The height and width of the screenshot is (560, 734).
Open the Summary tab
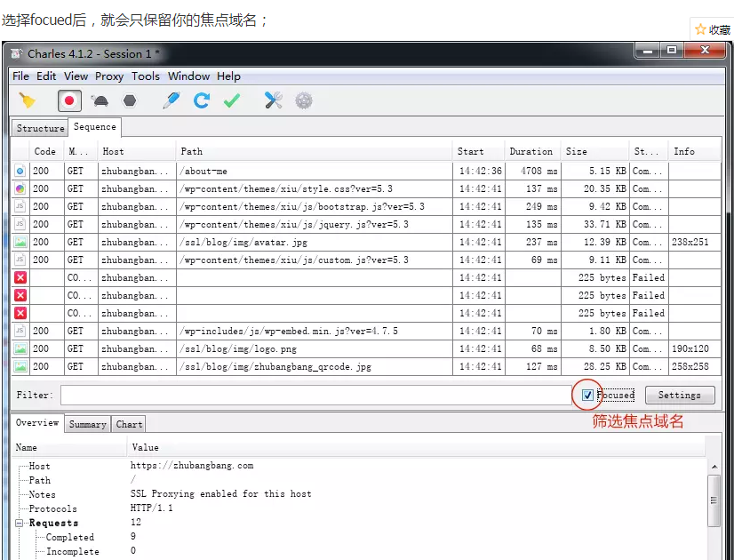coord(88,424)
